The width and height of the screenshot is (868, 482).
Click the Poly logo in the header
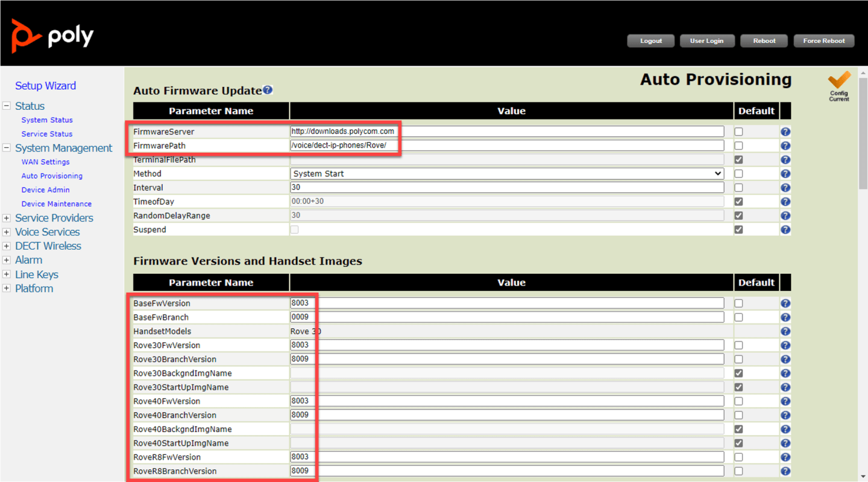pyautogui.click(x=51, y=36)
